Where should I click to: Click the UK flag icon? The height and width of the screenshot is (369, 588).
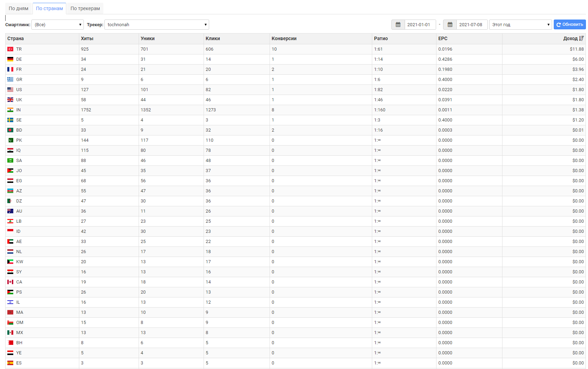10,100
